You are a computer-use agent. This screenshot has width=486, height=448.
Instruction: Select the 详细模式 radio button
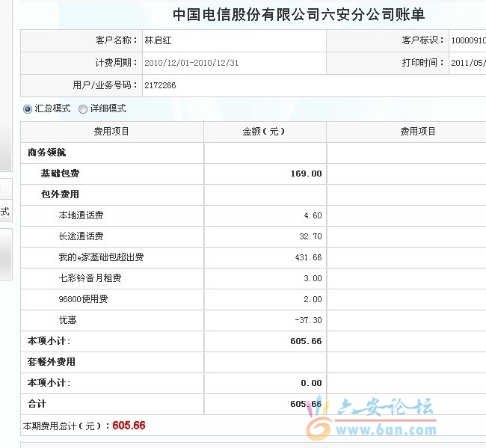(83, 108)
